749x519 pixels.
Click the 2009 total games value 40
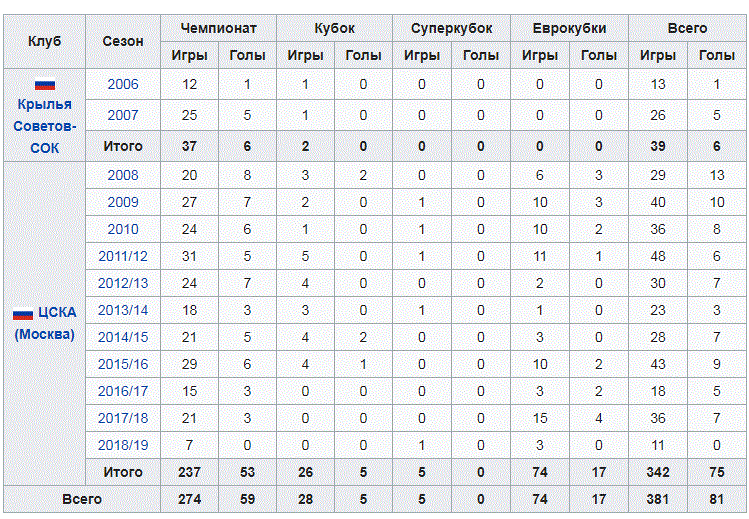pos(658,202)
